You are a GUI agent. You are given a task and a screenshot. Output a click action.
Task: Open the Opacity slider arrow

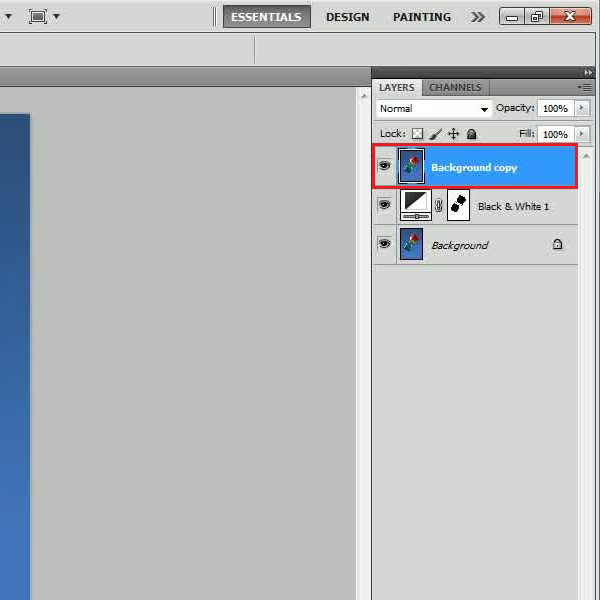point(582,108)
